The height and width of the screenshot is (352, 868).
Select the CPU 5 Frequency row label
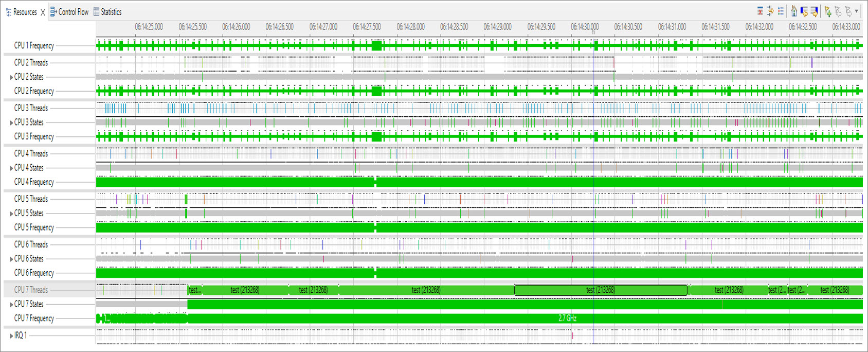(34, 227)
